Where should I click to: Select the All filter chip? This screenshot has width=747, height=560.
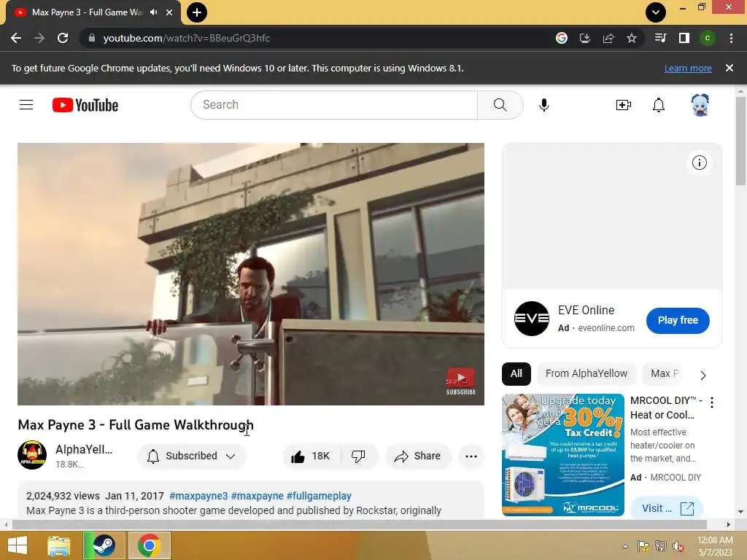coord(516,374)
